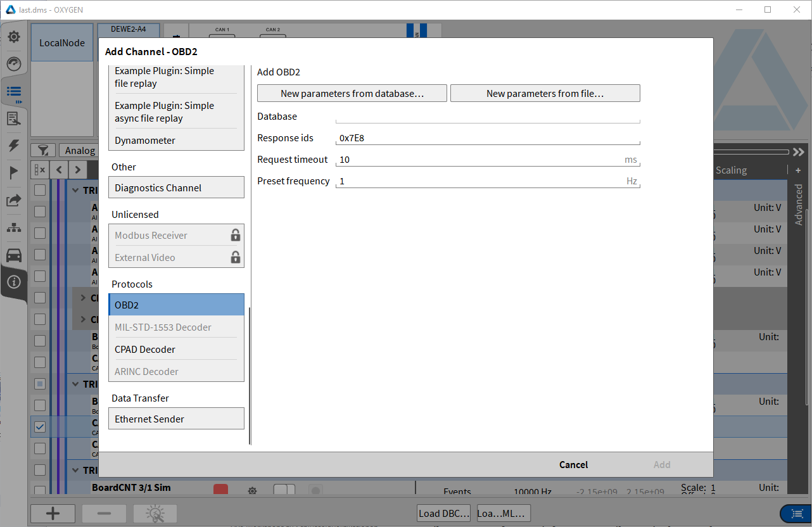812x527 pixels.
Task: Choose Example Plugin: Simple async file replay
Action: [177, 111]
